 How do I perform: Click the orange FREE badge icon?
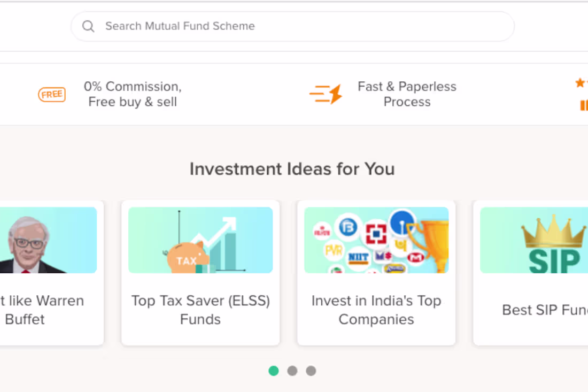(x=51, y=95)
